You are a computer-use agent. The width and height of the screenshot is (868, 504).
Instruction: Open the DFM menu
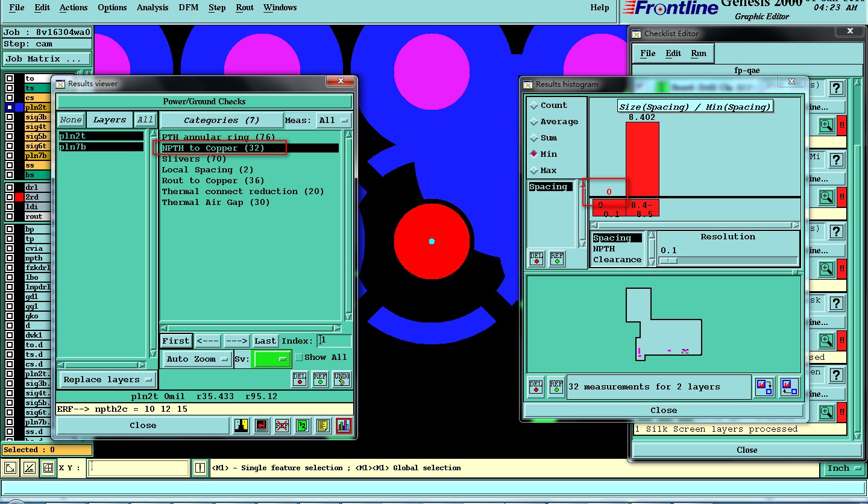188,8
